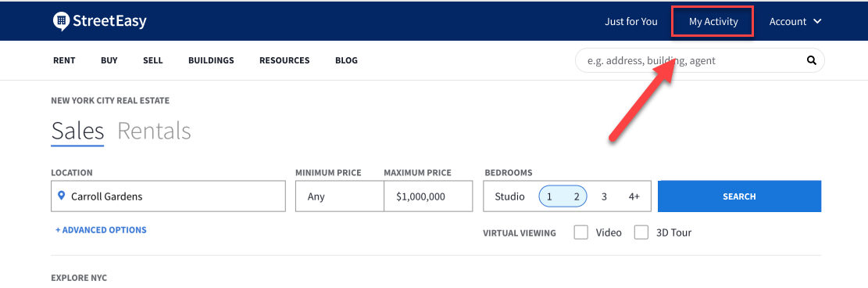Open the Rent menu
Image resolution: width=868 pixels, height=288 pixels.
(64, 60)
